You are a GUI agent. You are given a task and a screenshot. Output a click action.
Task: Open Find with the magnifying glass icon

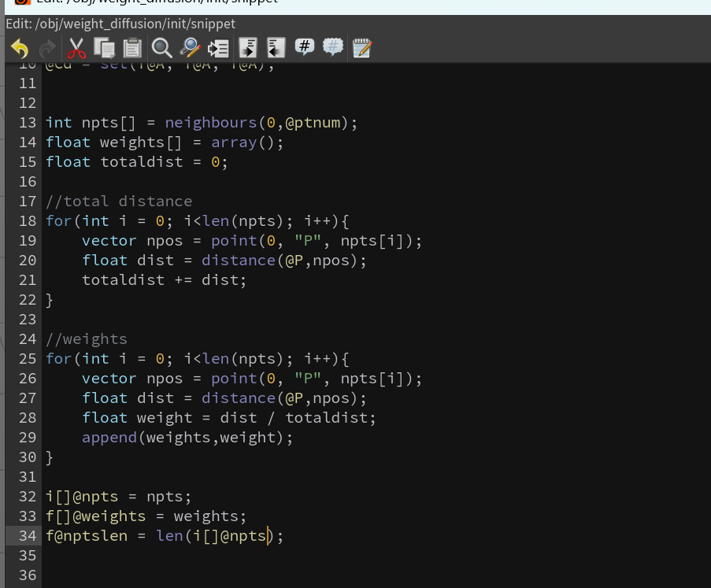tap(161, 48)
